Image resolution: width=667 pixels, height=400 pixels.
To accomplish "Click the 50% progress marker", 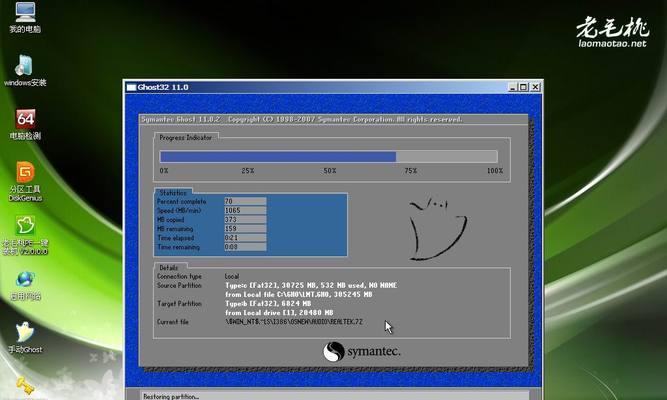I will 330,171.
